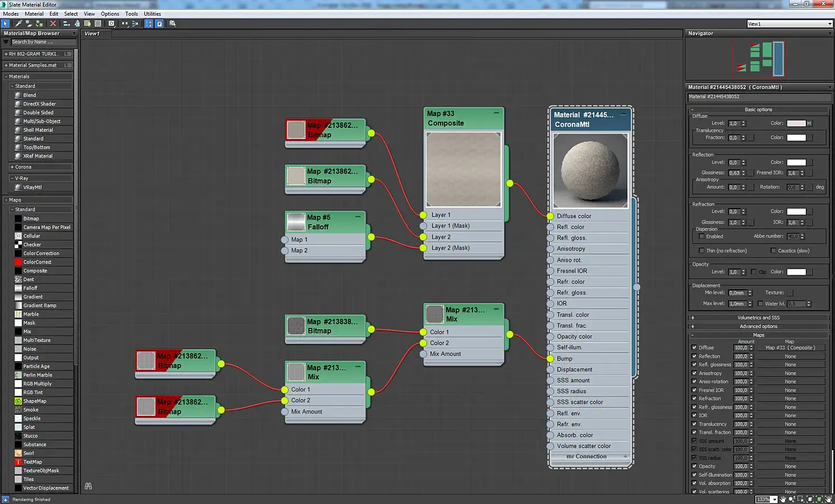Expand the Volumetrics and SSS rollout
The image size is (835, 504).
758,318
